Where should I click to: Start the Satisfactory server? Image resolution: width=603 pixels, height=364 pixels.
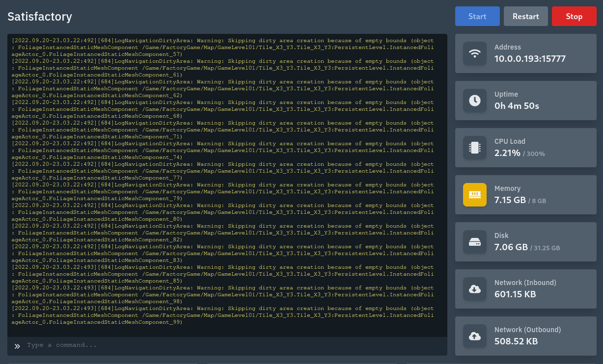coord(477,16)
